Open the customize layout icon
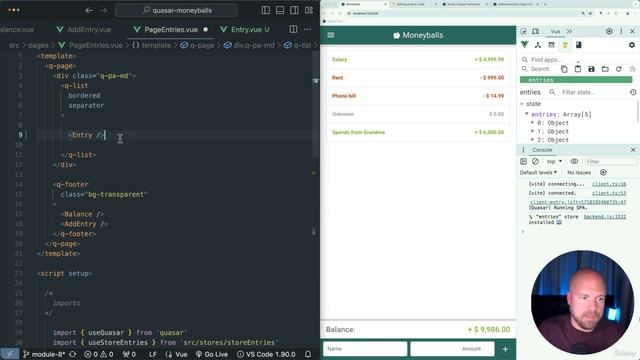 point(309,10)
